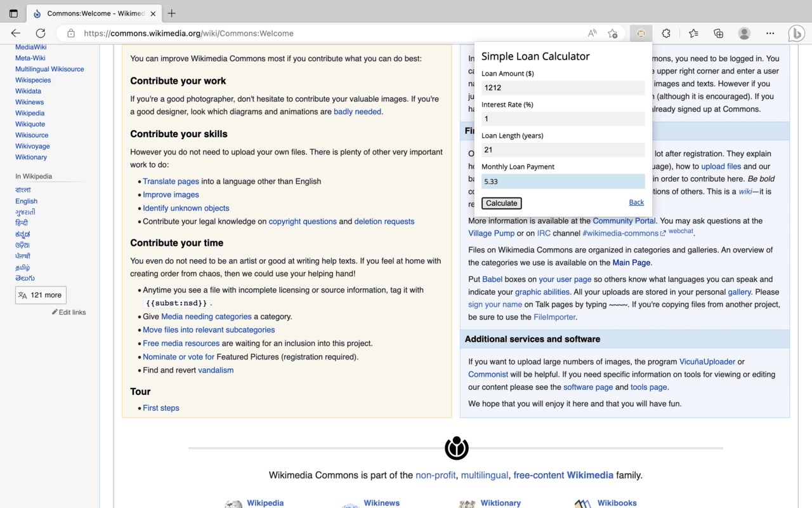Open the Improve images link
The width and height of the screenshot is (812, 508).
click(x=171, y=195)
